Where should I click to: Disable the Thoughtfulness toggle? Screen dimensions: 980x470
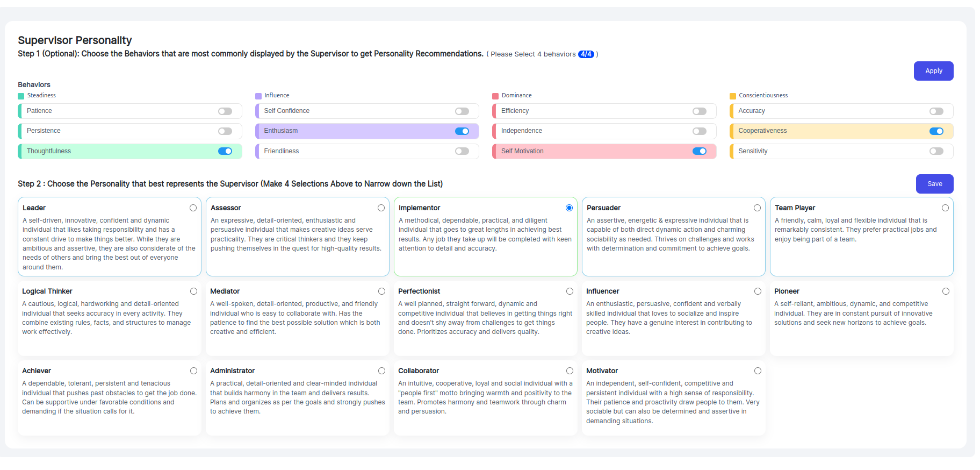(x=225, y=151)
